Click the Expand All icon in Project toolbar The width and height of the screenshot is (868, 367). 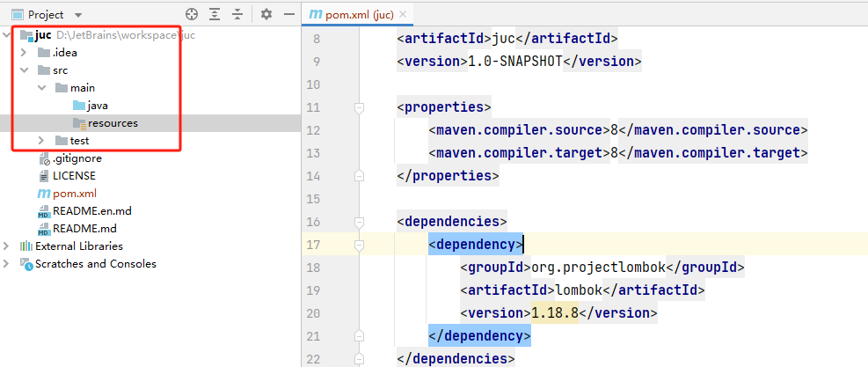(215, 14)
